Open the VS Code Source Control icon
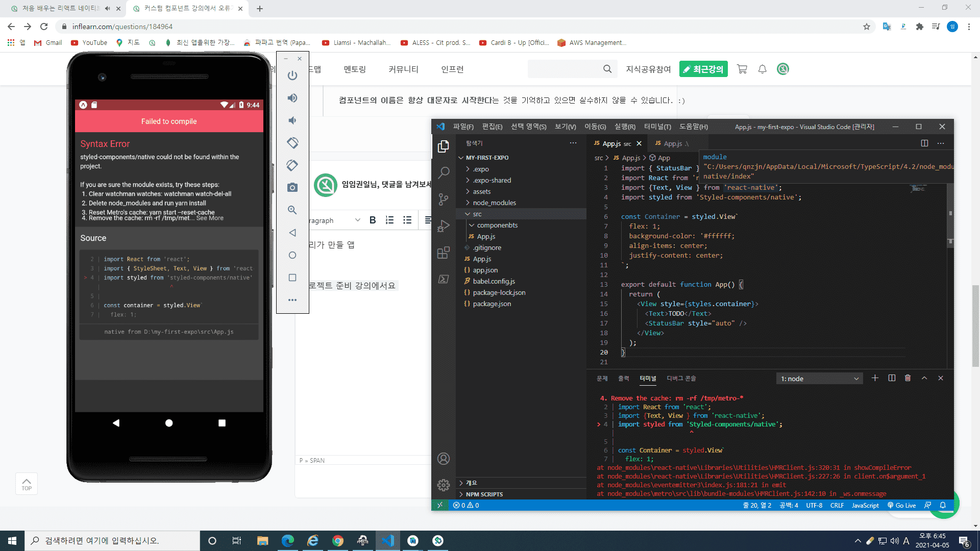Viewport: 980px width, 551px height. [443, 199]
